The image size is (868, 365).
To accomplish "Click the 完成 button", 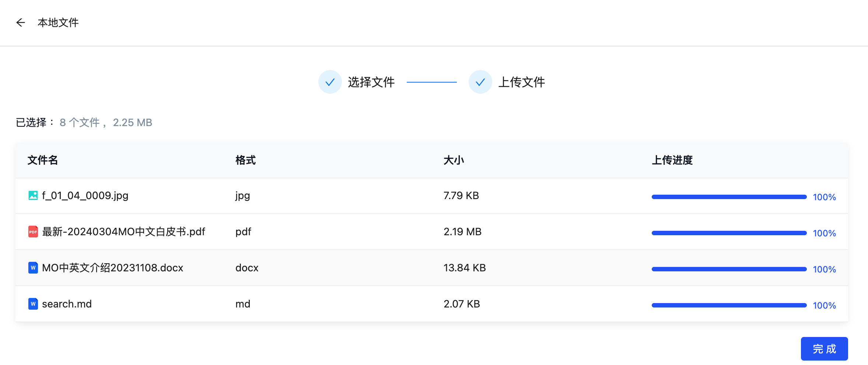I will [824, 348].
